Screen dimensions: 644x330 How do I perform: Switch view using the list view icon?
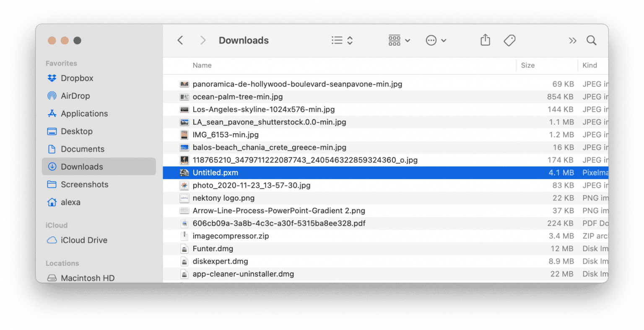click(338, 40)
